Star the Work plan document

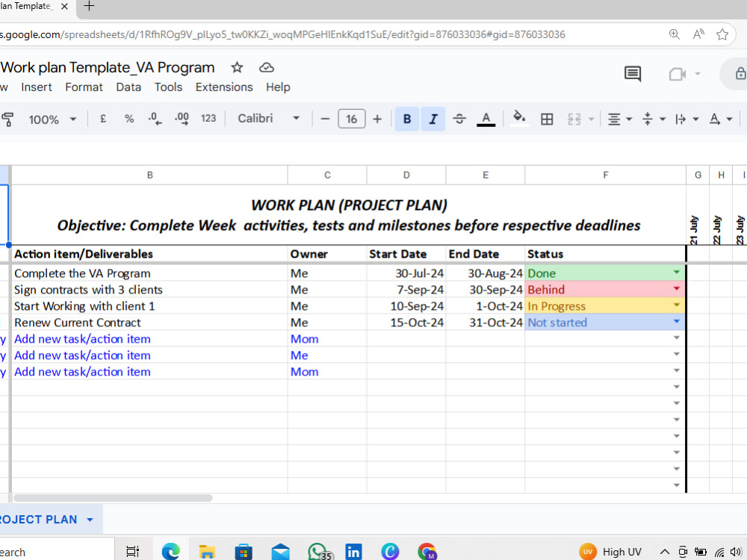pyautogui.click(x=237, y=68)
